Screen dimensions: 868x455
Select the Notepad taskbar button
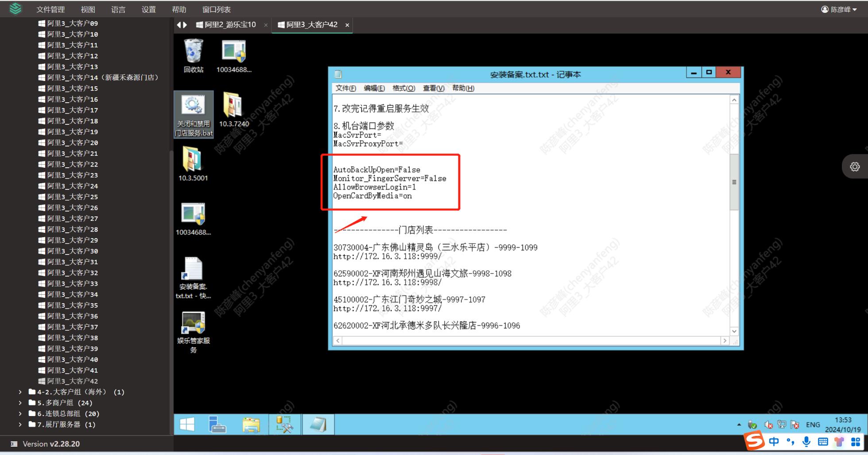(x=318, y=425)
